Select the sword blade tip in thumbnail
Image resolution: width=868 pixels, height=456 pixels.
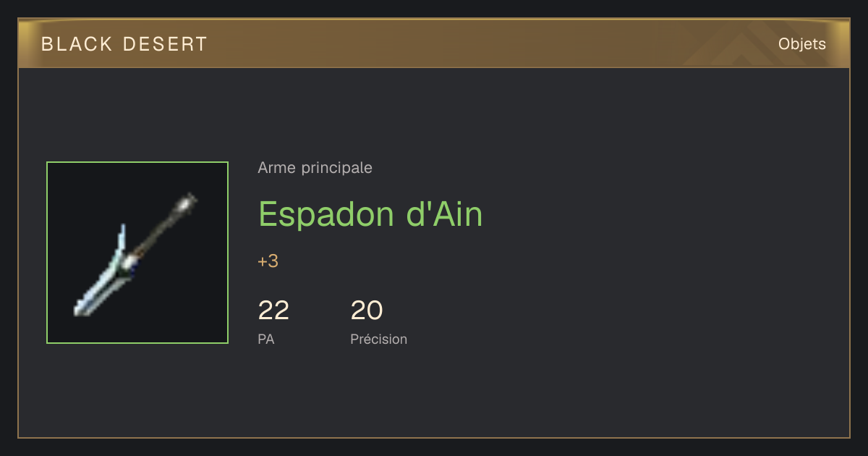tap(81, 311)
